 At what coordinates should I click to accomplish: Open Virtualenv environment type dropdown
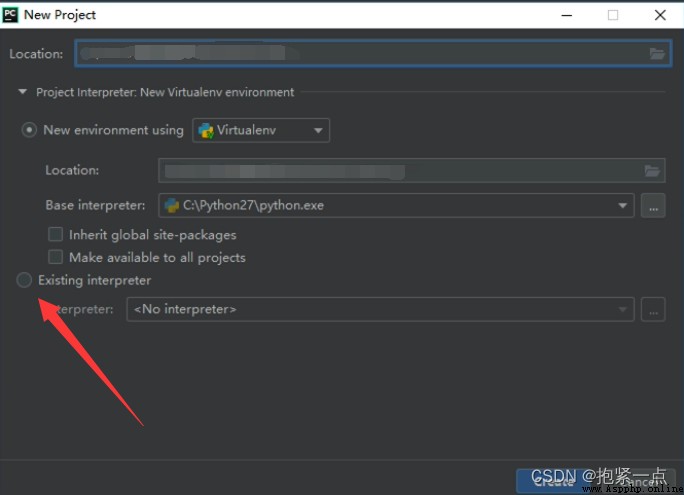click(x=261, y=130)
